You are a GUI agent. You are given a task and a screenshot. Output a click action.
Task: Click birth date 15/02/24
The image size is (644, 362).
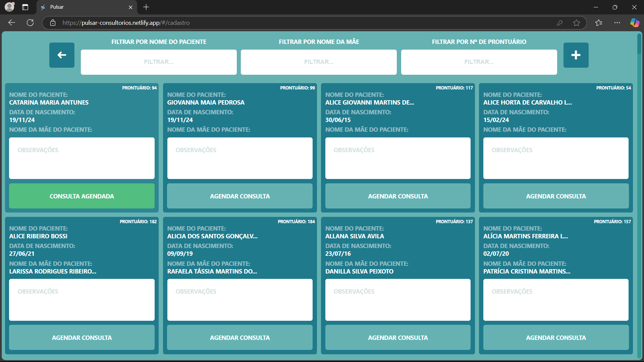(496, 120)
